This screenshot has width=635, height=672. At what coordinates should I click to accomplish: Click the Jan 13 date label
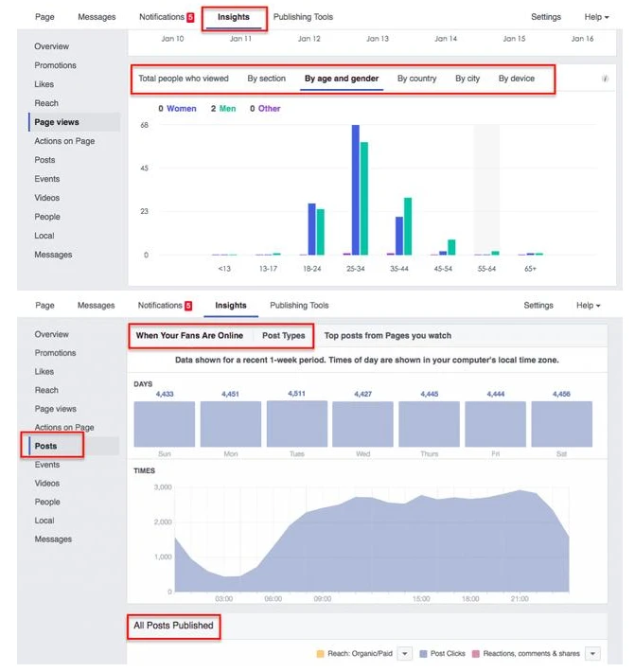[x=378, y=39]
